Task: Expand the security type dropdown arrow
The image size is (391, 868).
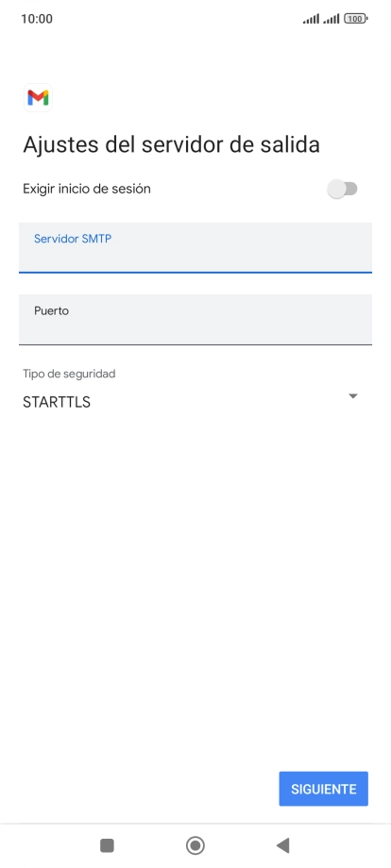Action: pyautogui.click(x=353, y=396)
